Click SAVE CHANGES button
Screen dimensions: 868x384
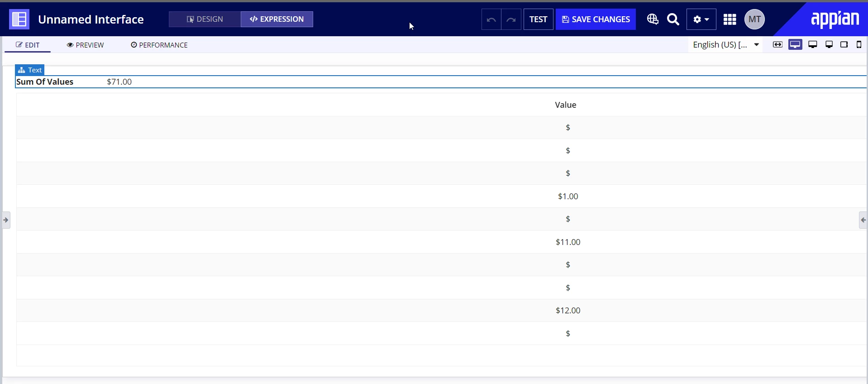(x=596, y=19)
